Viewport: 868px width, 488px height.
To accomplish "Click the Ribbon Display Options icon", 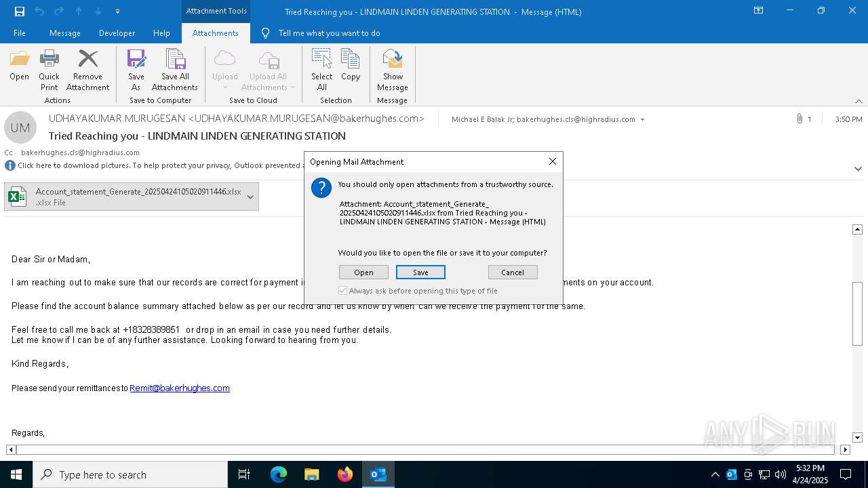I will point(759,11).
